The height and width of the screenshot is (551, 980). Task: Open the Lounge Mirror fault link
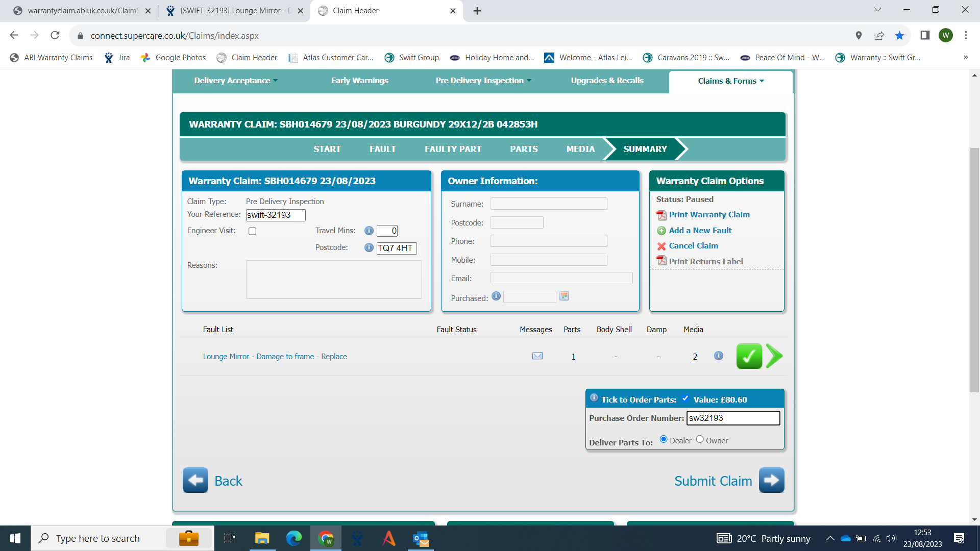[x=275, y=357]
